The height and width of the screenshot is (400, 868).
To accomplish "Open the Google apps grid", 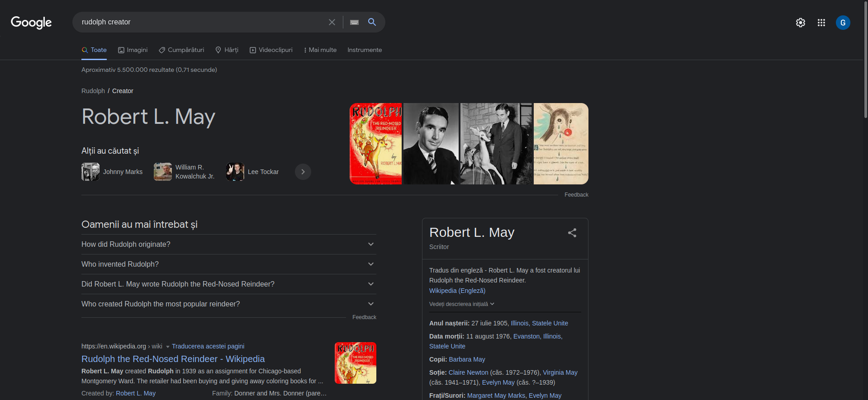I will pyautogui.click(x=821, y=23).
